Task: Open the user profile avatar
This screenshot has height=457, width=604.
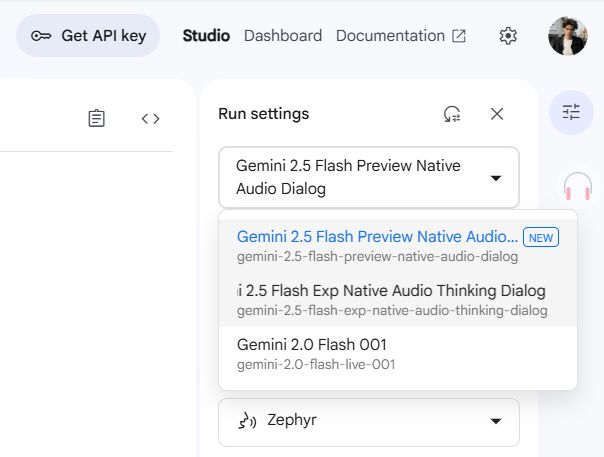Action: pos(567,36)
